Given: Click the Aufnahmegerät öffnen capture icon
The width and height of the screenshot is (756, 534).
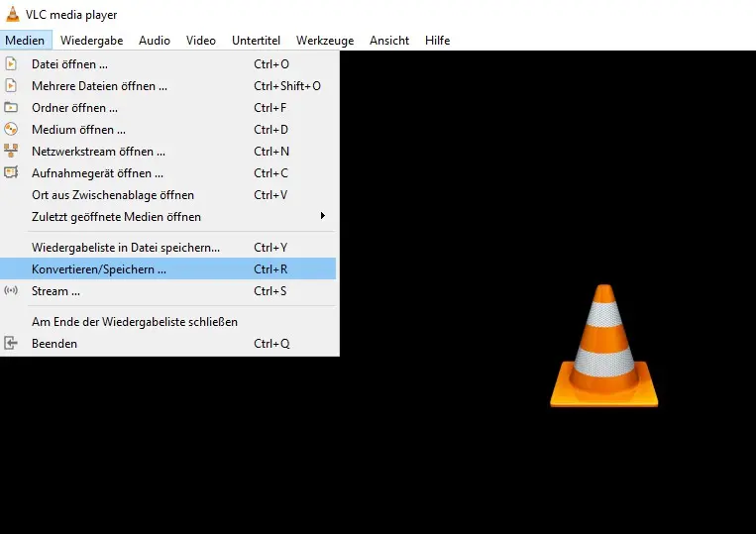Looking at the screenshot, I should click(x=11, y=173).
